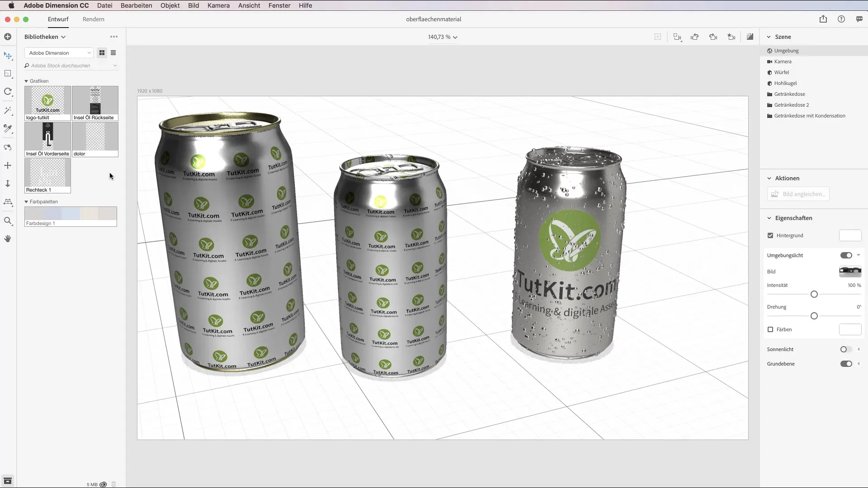This screenshot has width=868, height=488.
Task: Select Hohlkugel in the scene list
Action: coord(814,83)
